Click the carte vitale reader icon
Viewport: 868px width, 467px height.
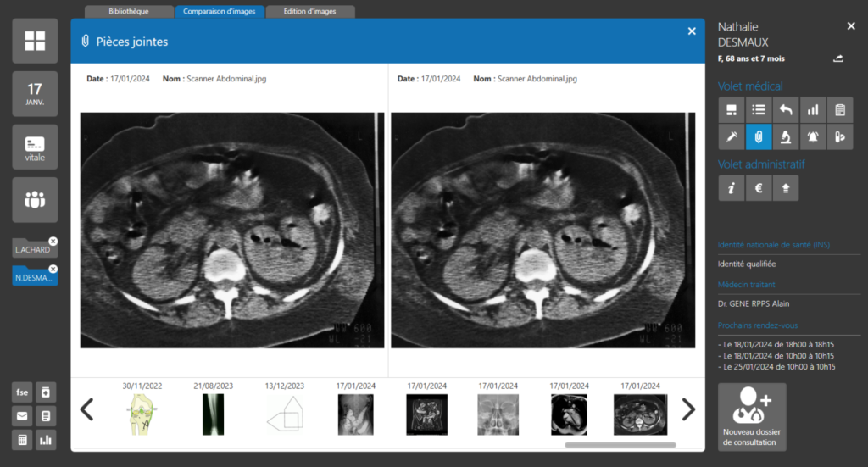click(x=35, y=147)
